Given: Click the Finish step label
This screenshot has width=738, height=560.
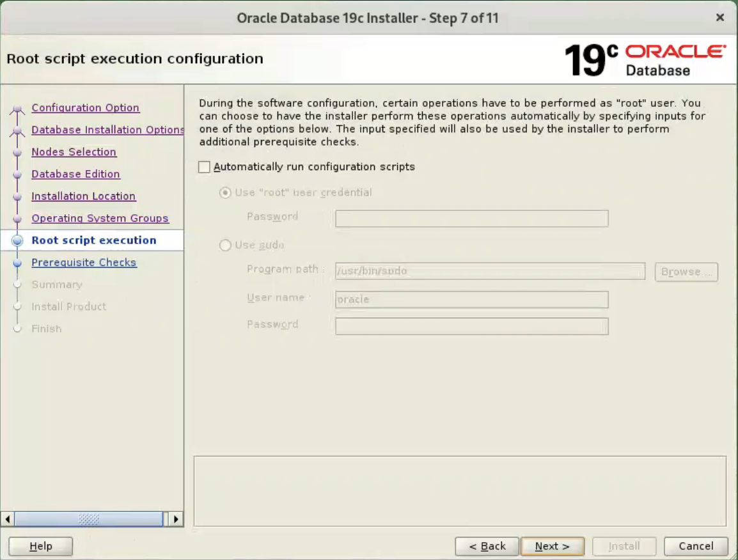Looking at the screenshot, I should click(x=47, y=329).
